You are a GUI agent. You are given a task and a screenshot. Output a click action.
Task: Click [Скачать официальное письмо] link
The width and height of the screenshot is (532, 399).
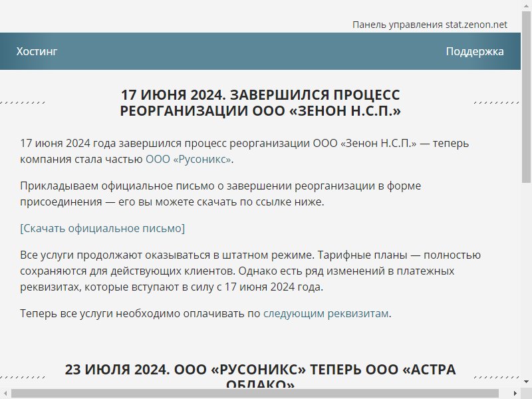(x=102, y=228)
